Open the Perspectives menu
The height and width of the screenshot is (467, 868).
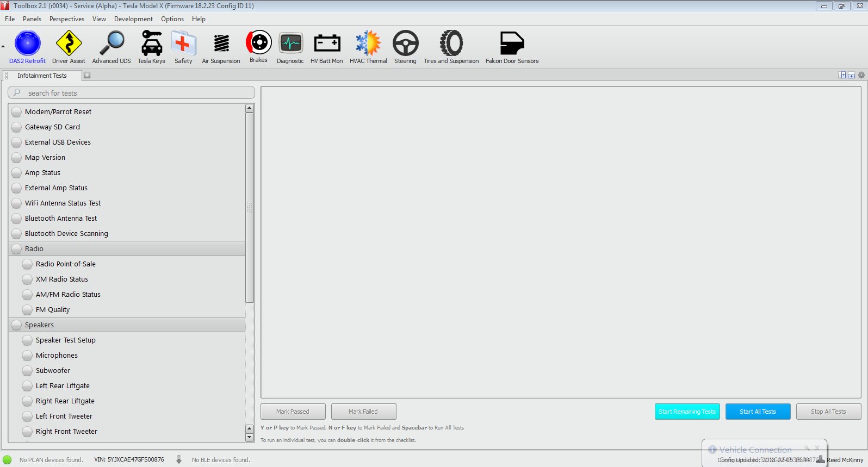(66, 19)
